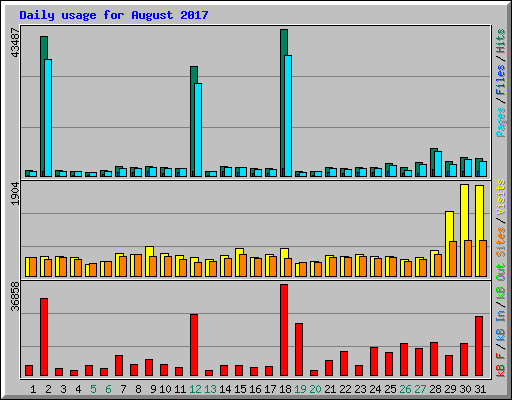Screen dimensions: 512x400
Task: Click day 24 on the x-axis
Action: [375, 389]
